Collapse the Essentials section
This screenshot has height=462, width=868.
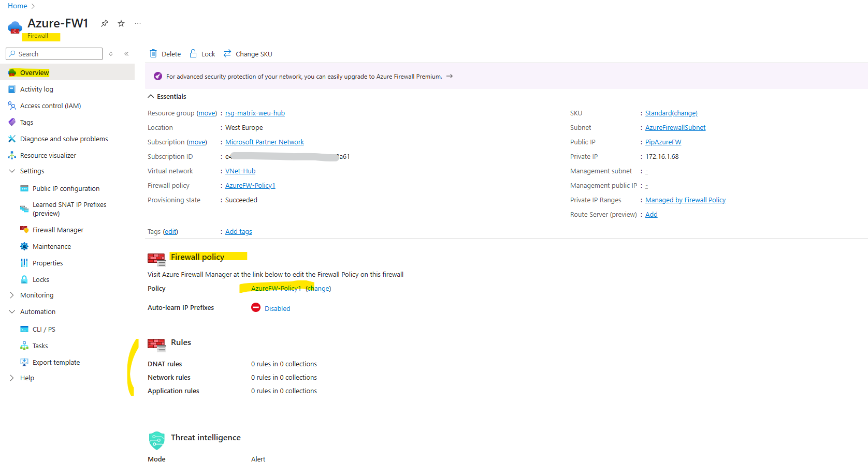(x=151, y=96)
